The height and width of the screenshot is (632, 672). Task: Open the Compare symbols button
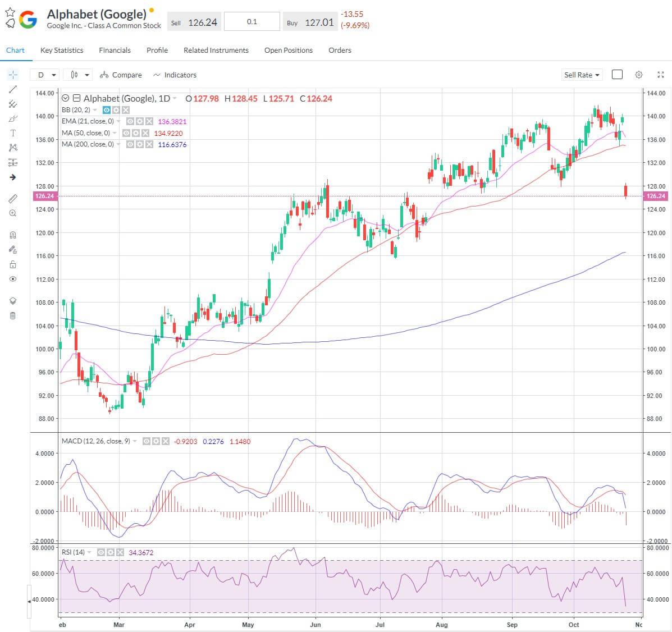121,75
